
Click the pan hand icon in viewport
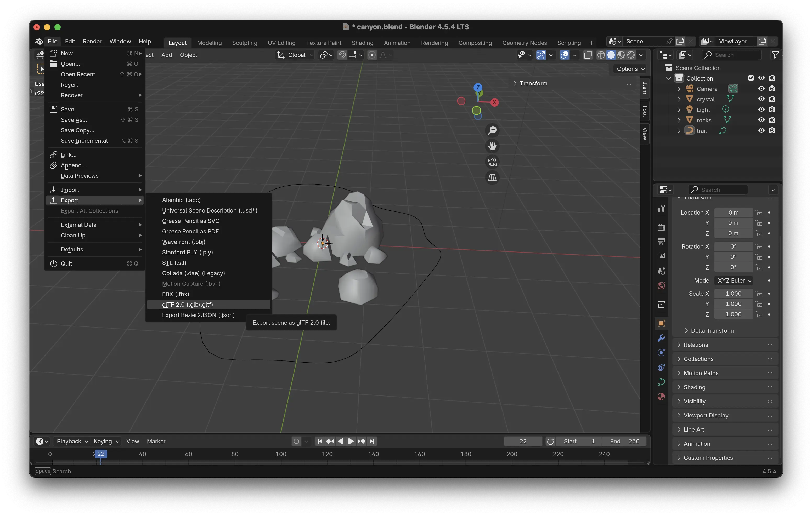(492, 146)
